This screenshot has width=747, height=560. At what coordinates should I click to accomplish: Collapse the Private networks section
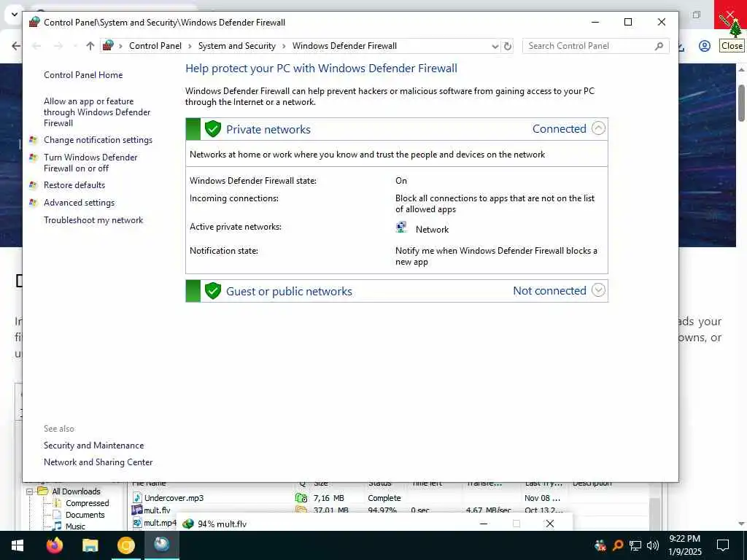tap(598, 128)
